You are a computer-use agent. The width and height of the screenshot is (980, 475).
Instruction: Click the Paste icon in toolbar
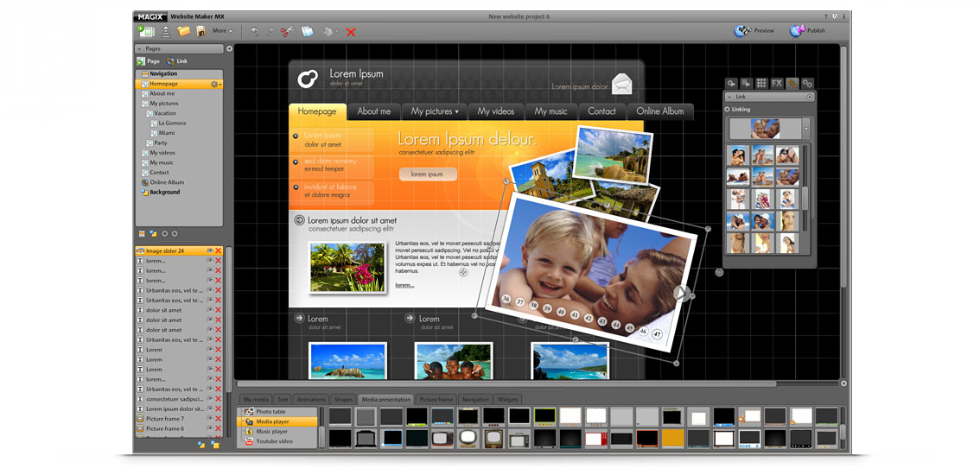pos(327,31)
